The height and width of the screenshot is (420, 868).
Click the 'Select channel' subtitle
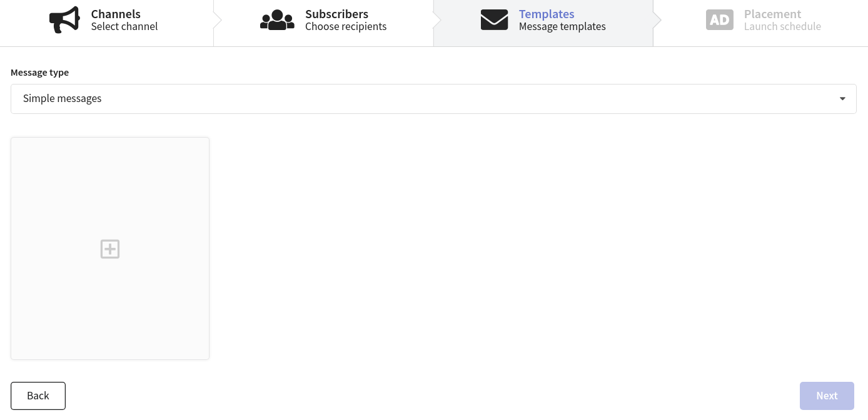pos(124,26)
